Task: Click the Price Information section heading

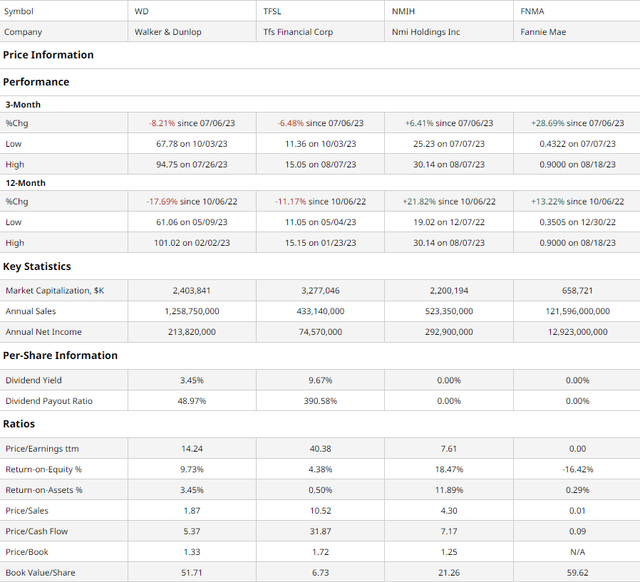Action: pos(48,55)
